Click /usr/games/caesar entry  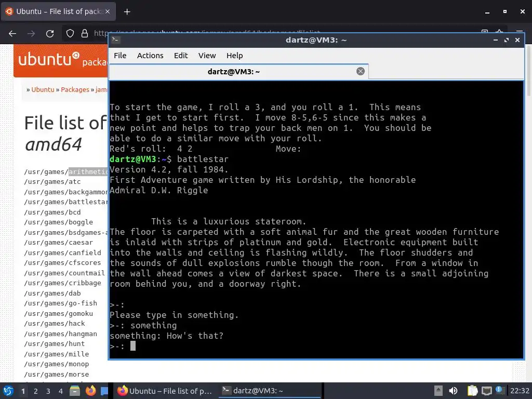pos(58,243)
